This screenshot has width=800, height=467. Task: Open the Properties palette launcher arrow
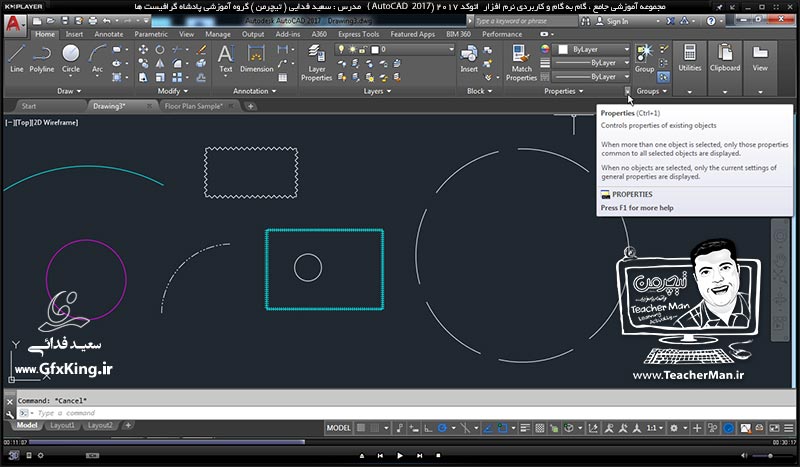tap(628, 91)
